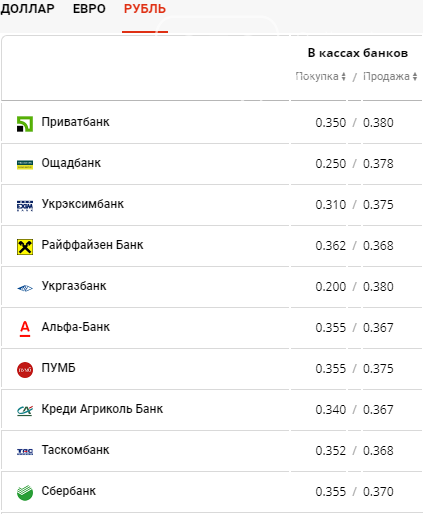Switch to the ДОЛЛАР tab
This screenshot has width=423, height=514.
pos(27,9)
